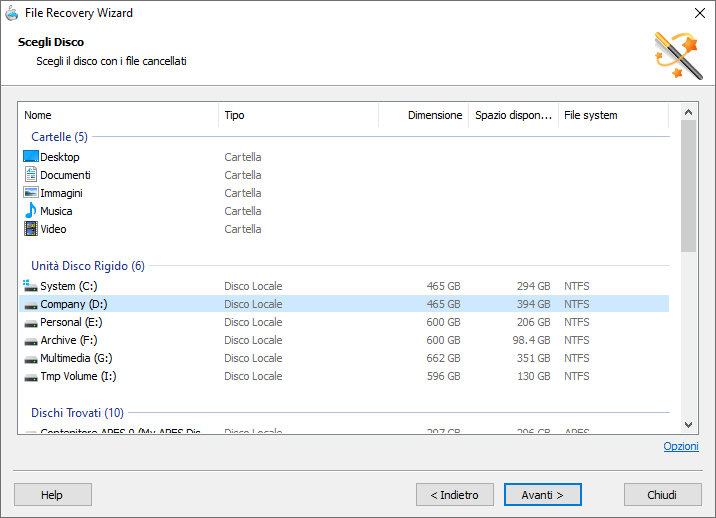
Task: Select the Musica folder name
Action: (x=56, y=211)
